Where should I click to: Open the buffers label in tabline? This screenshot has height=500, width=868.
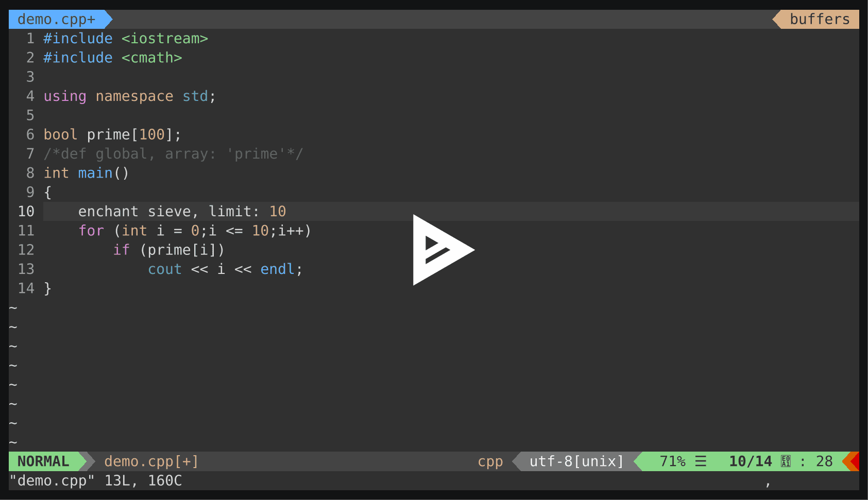click(820, 20)
